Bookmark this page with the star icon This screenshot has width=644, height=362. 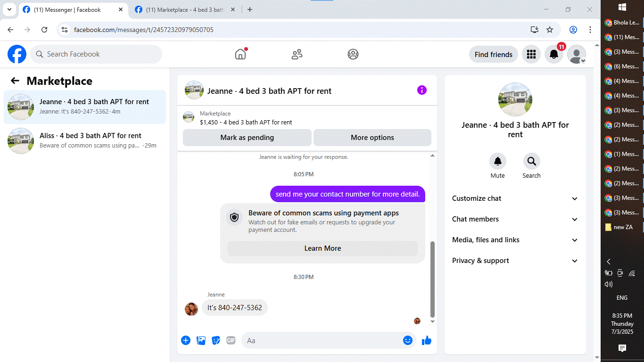550,30
